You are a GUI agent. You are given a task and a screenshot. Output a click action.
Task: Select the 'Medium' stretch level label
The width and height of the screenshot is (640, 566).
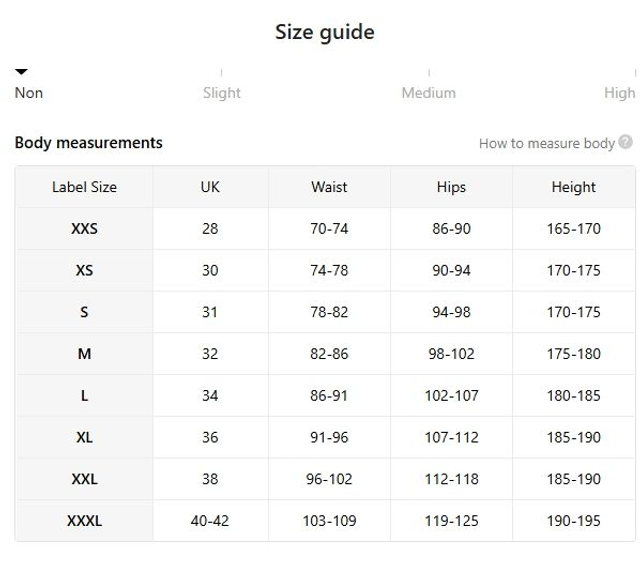tap(428, 93)
